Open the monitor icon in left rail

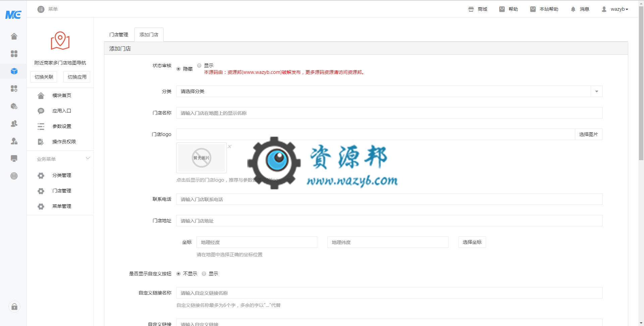point(14,158)
